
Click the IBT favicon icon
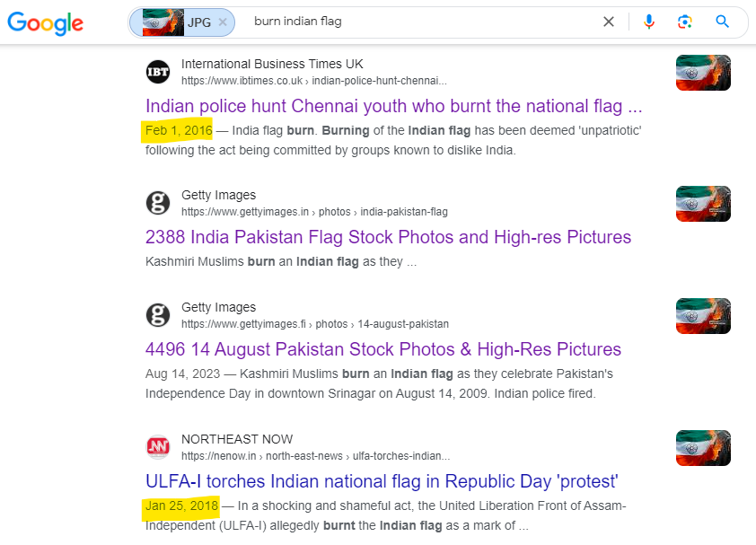(158, 72)
